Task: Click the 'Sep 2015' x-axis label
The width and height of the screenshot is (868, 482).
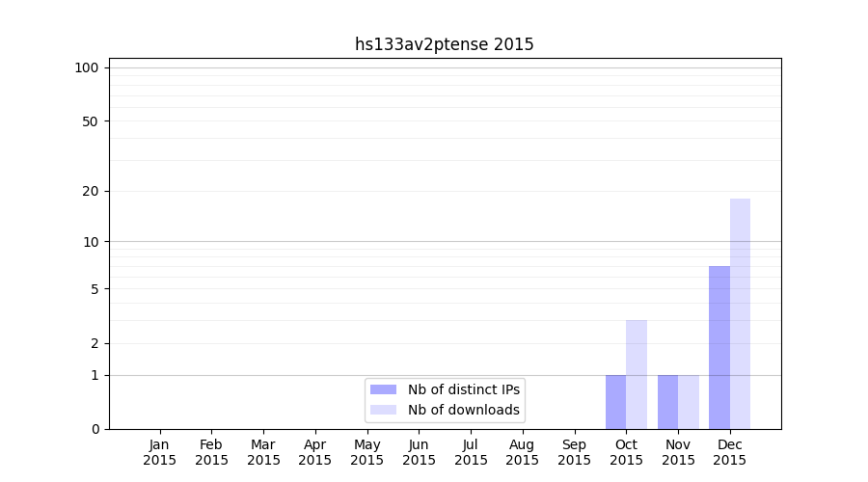Action: [x=574, y=452]
